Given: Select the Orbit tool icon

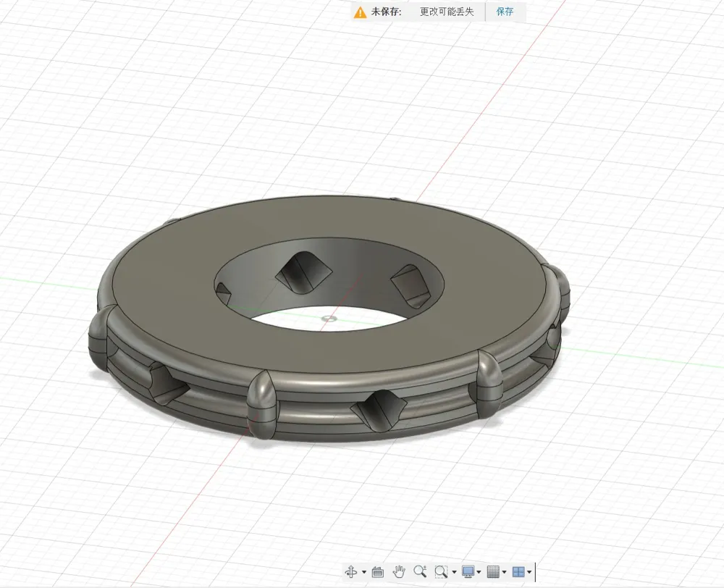Looking at the screenshot, I should coord(351,572).
